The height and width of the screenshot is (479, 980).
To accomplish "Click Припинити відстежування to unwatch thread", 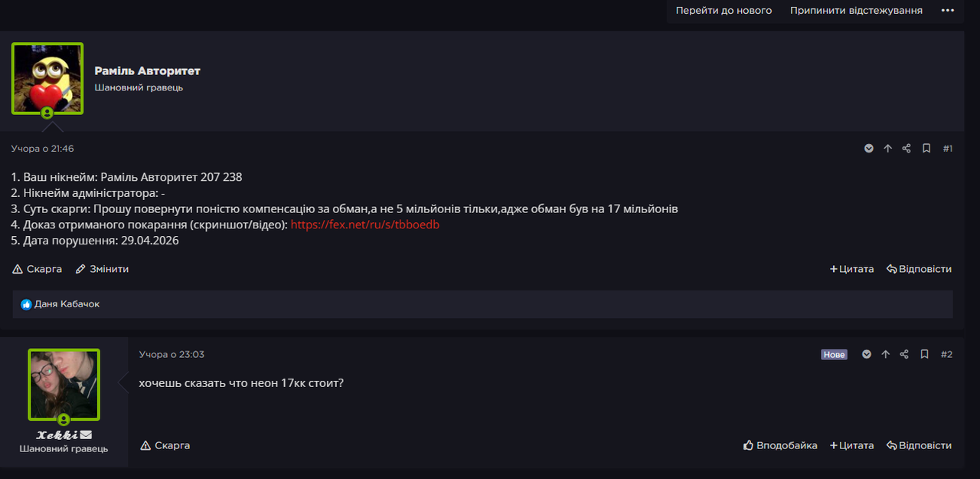I will (x=856, y=11).
